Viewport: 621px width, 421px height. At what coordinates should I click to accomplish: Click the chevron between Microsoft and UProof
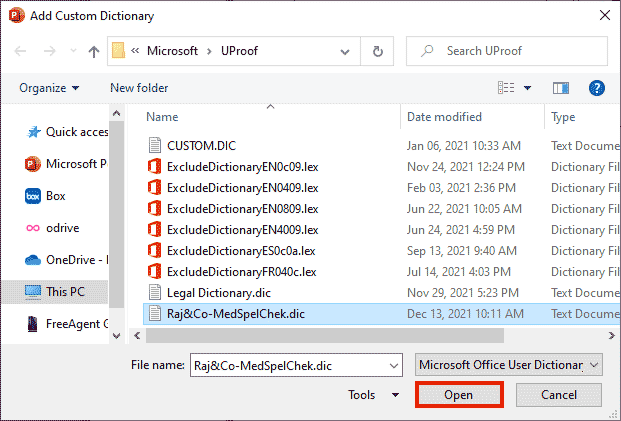(x=209, y=51)
